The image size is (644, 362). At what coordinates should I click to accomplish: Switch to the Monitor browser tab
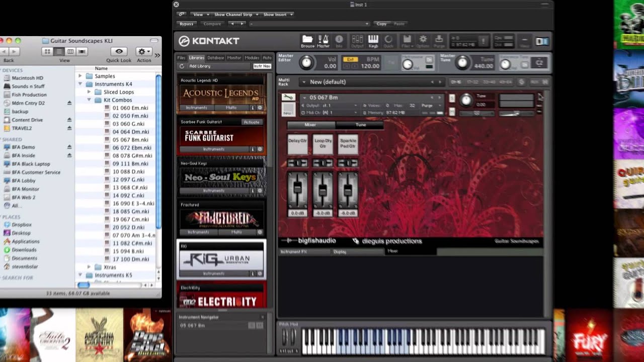(234, 58)
